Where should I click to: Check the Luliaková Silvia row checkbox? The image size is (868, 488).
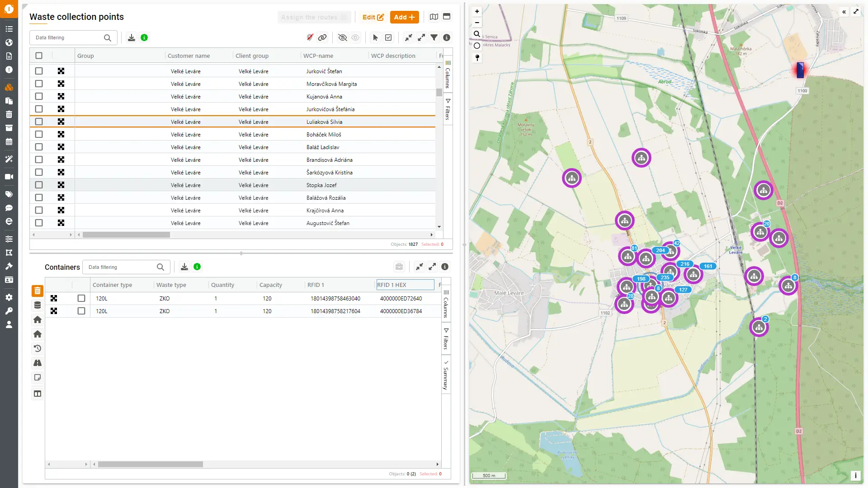39,122
